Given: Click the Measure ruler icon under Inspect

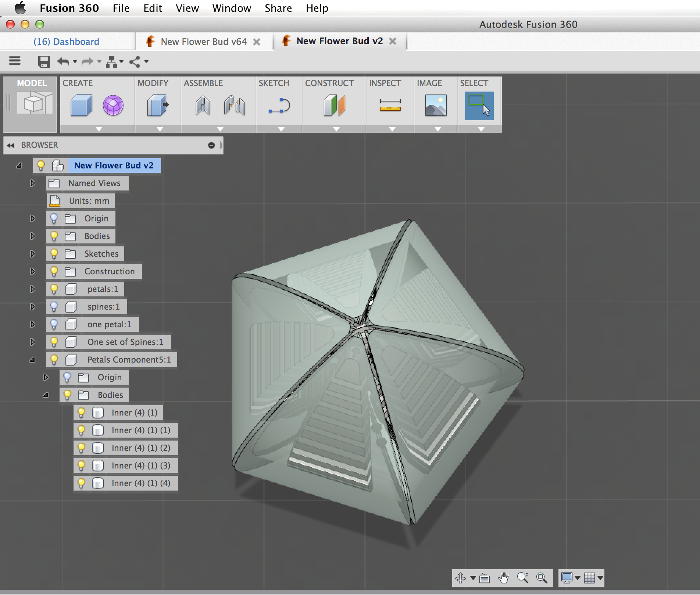Looking at the screenshot, I should click(390, 106).
